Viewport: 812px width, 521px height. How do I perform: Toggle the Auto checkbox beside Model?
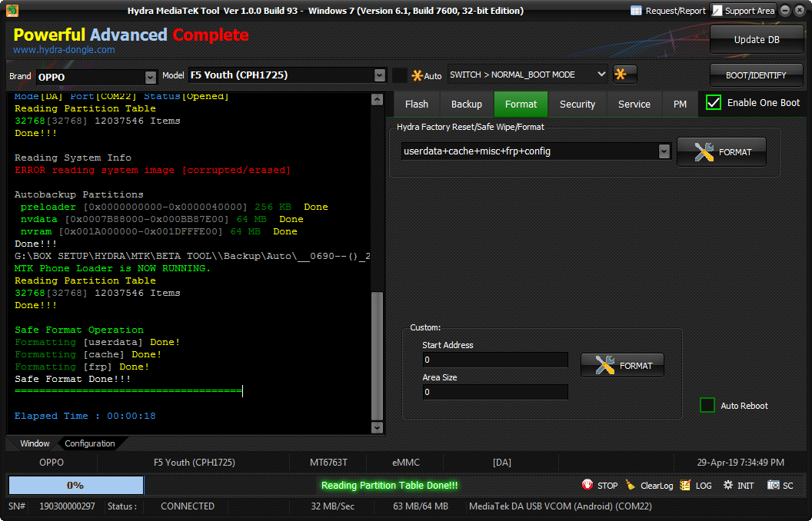[399, 75]
